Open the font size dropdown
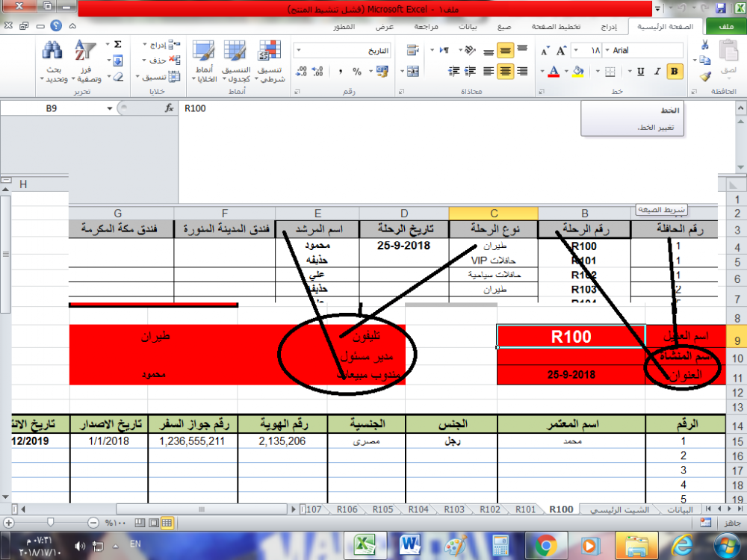 (x=576, y=51)
